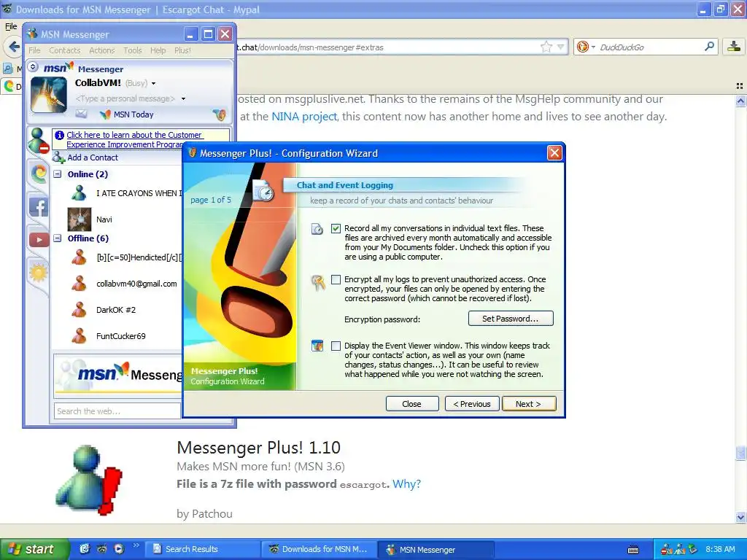The width and height of the screenshot is (747, 560).
Task: Switch to the Search Results taskbar button
Action: pyautogui.click(x=201, y=549)
